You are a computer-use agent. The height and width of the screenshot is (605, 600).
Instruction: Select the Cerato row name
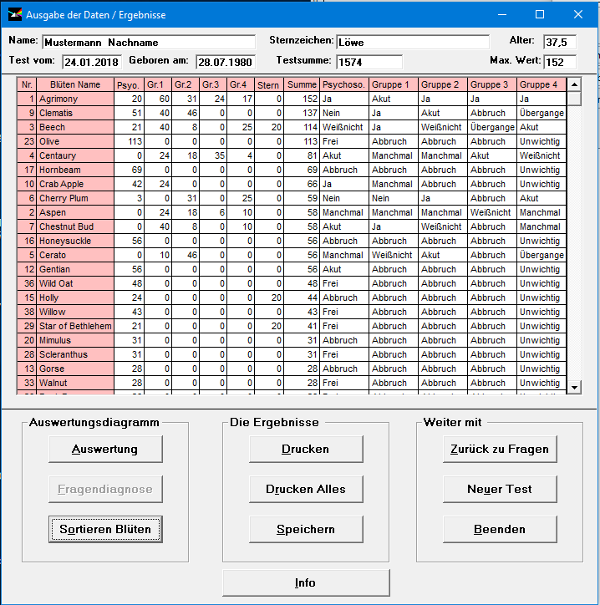pos(76,255)
